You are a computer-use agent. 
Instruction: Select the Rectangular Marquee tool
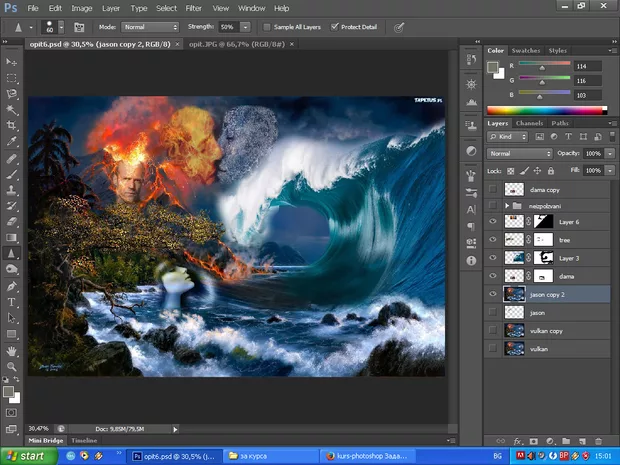(12, 76)
